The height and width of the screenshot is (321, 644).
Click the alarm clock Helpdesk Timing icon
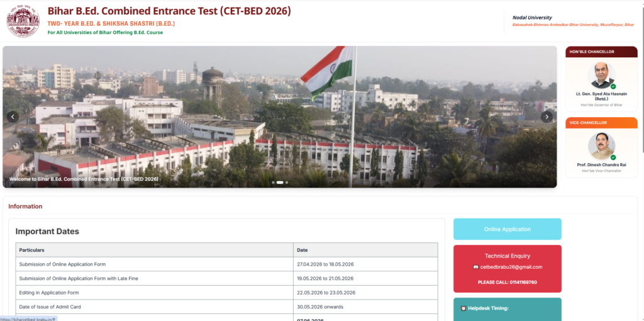point(464,308)
